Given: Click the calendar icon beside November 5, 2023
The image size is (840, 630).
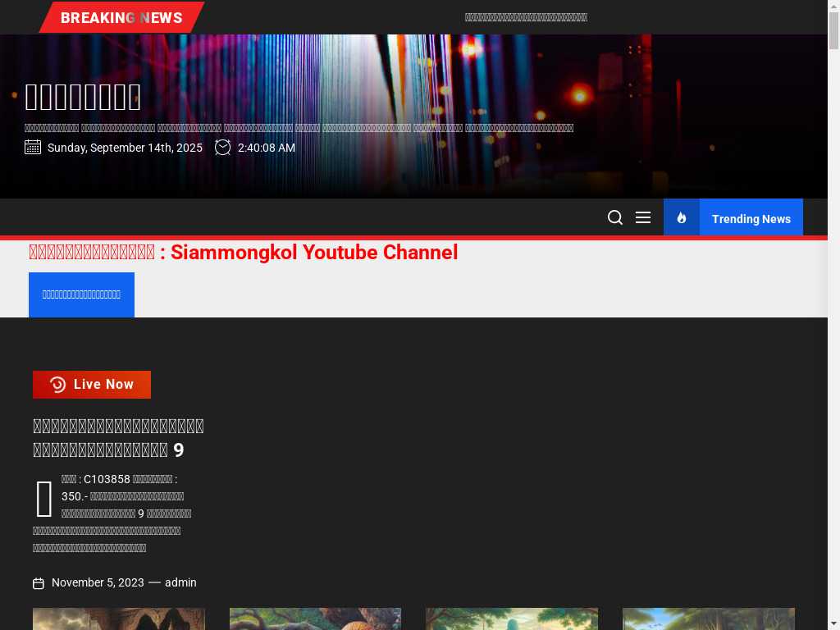Looking at the screenshot, I should click(x=39, y=583).
